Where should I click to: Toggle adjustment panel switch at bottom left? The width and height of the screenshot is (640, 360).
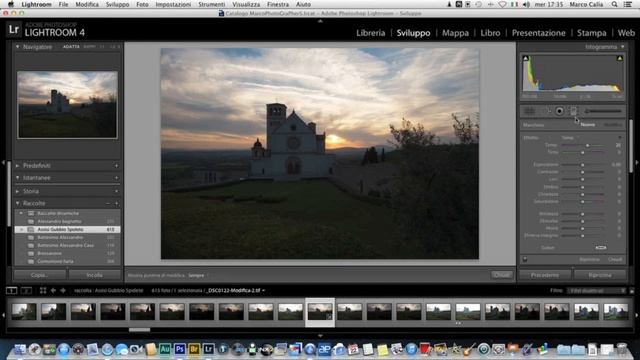click(525, 259)
